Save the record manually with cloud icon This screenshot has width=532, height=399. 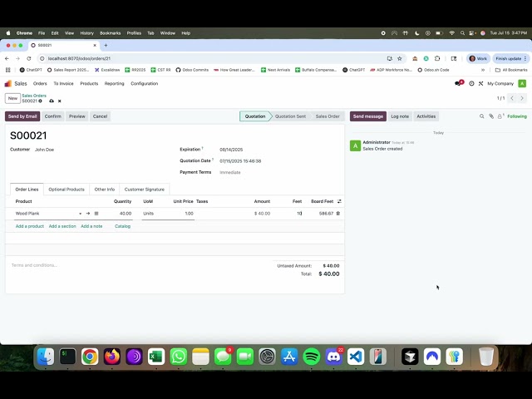(52, 101)
